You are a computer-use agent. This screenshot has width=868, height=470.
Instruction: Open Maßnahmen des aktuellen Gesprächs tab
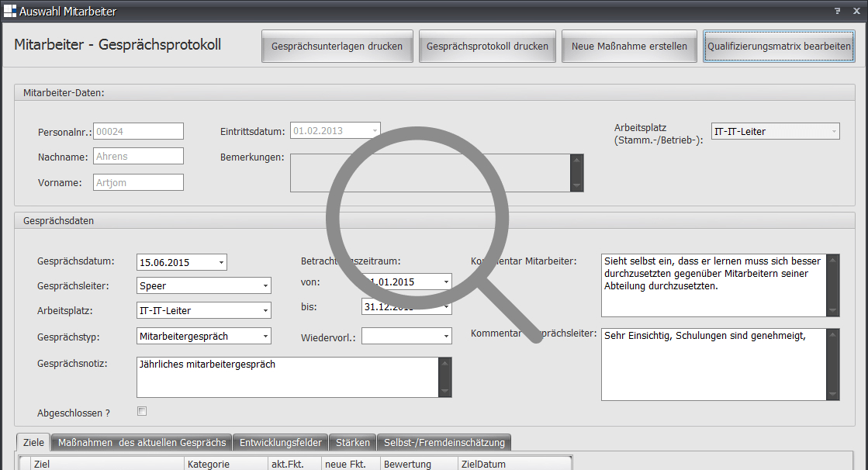point(141,442)
